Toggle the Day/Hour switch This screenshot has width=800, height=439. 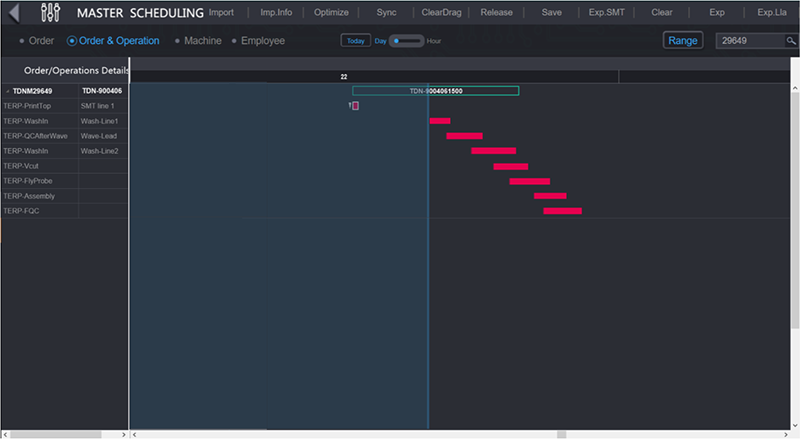click(x=406, y=41)
